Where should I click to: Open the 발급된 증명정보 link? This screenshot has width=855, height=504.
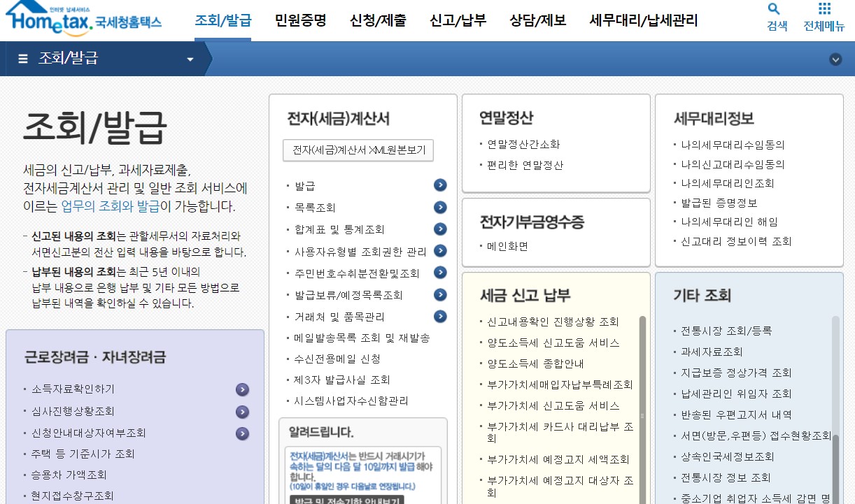(719, 203)
